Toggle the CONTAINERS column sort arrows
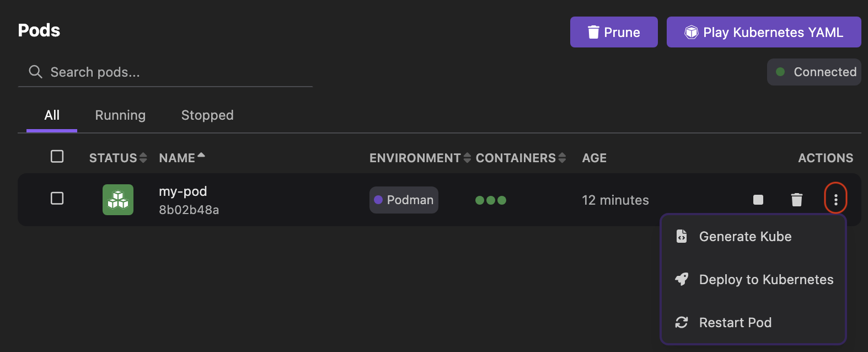Screen dimensions: 868x352 (562, 158)
